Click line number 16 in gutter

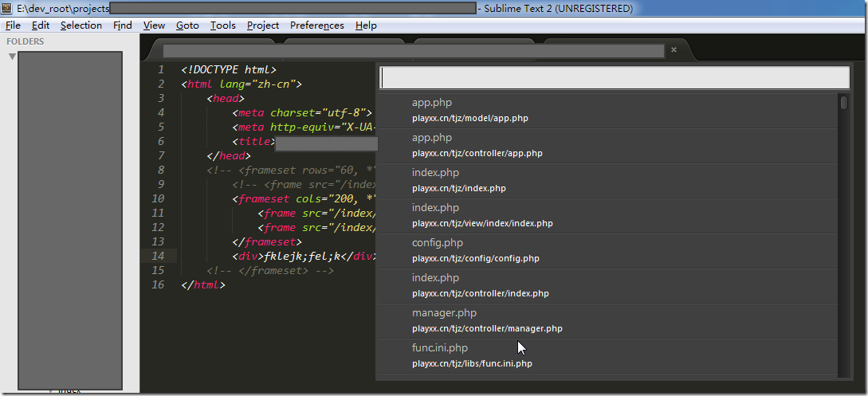coord(158,284)
